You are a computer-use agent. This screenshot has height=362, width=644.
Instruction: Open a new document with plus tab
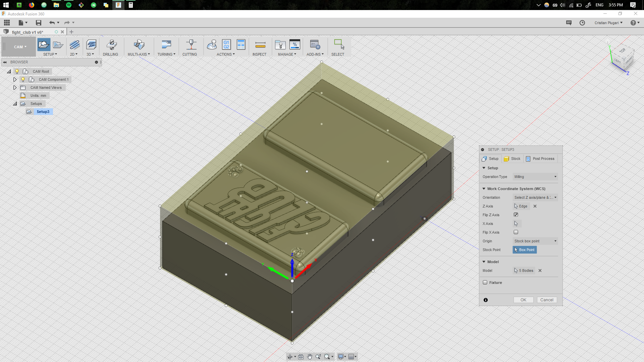[x=71, y=32]
